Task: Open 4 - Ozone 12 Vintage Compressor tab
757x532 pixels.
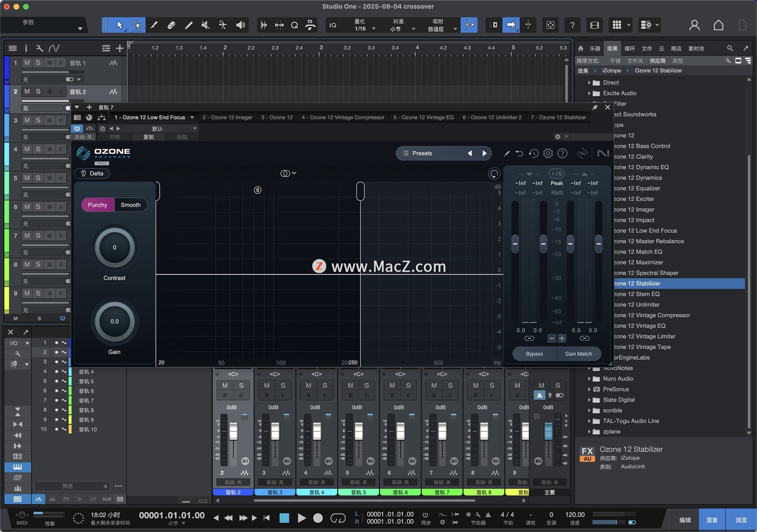Action: point(343,117)
